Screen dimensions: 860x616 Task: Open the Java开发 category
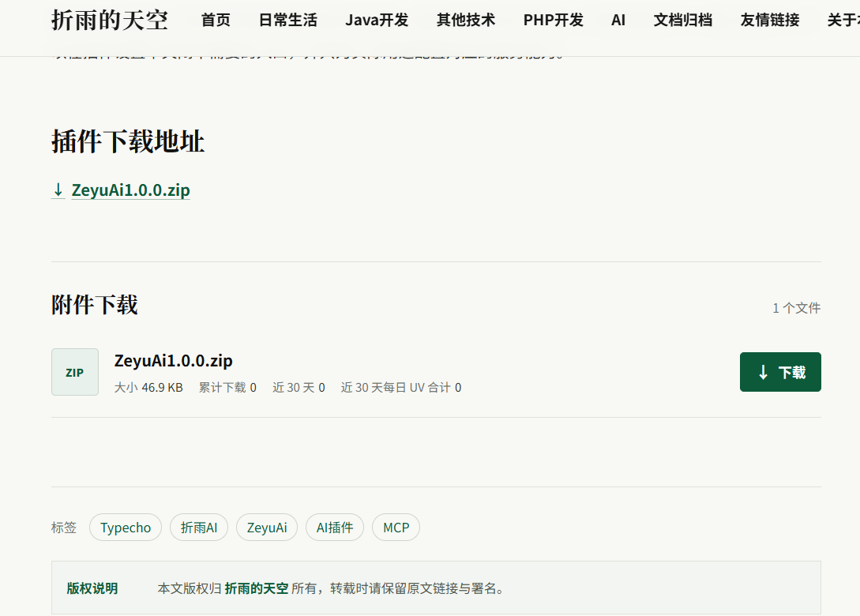[x=377, y=21]
